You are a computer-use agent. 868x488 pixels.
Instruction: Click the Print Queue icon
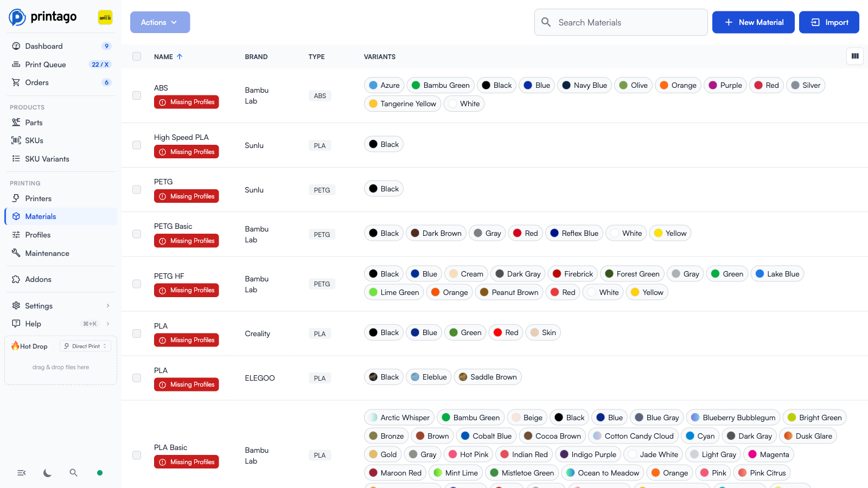pos(16,65)
